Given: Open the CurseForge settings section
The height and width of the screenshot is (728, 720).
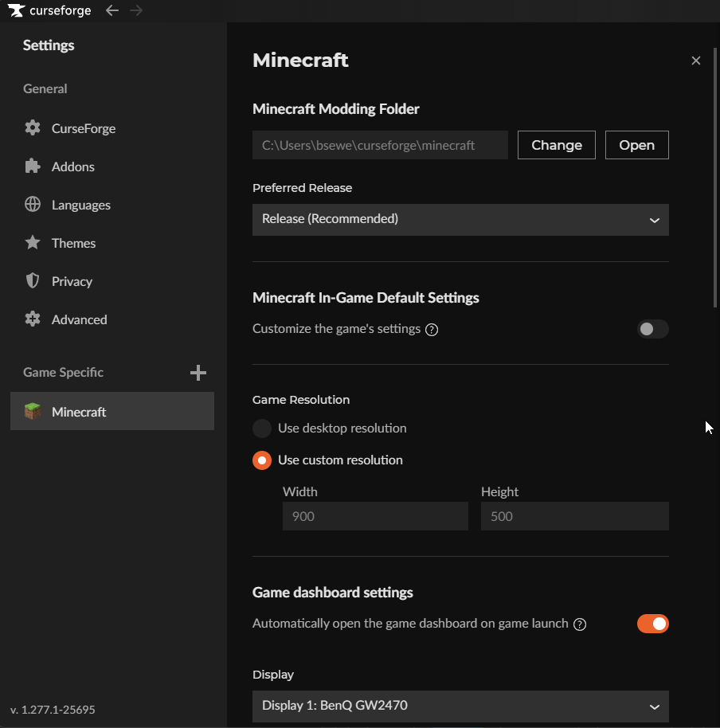Looking at the screenshot, I should click(112, 128).
